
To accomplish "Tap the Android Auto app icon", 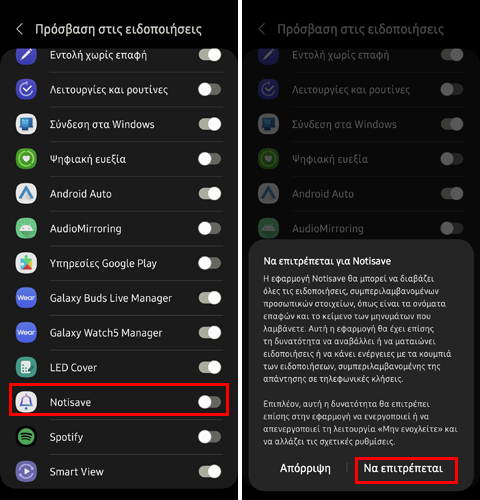I will click(x=26, y=193).
